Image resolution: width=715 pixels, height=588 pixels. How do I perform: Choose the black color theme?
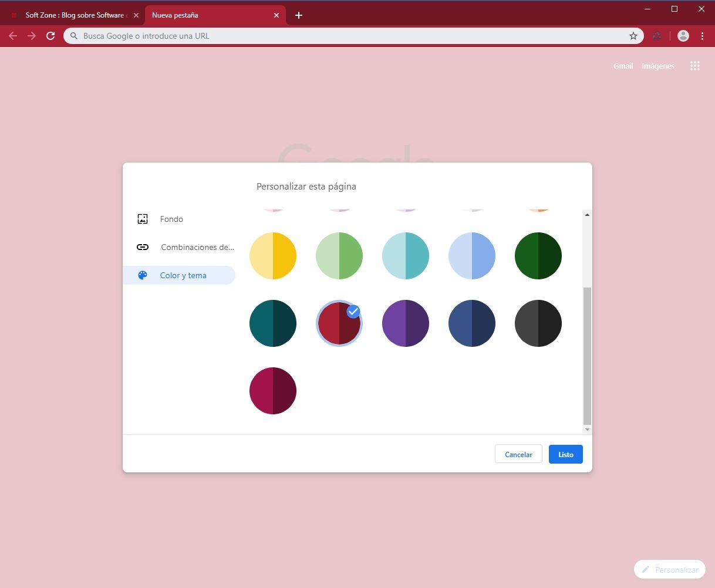(x=538, y=323)
